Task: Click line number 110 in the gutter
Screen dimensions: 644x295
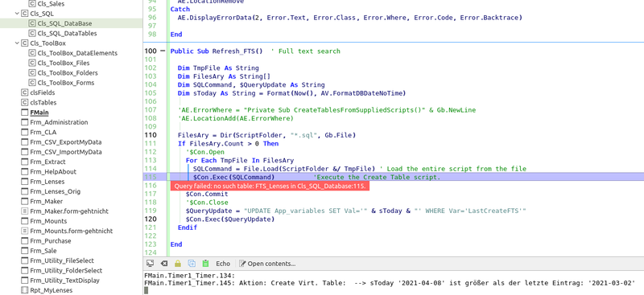Action: click(151, 135)
